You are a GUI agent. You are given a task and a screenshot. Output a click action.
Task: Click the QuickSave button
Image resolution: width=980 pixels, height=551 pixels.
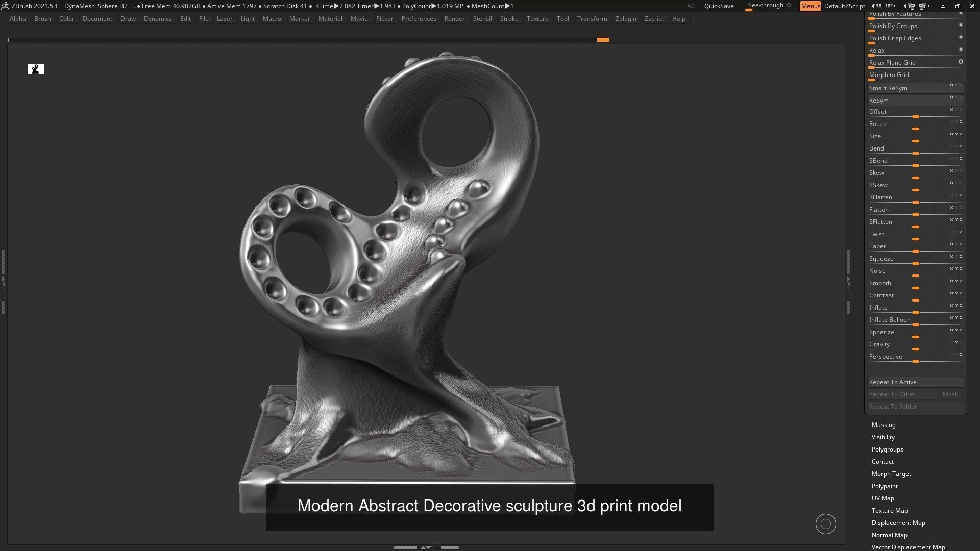pyautogui.click(x=719, y=6)
